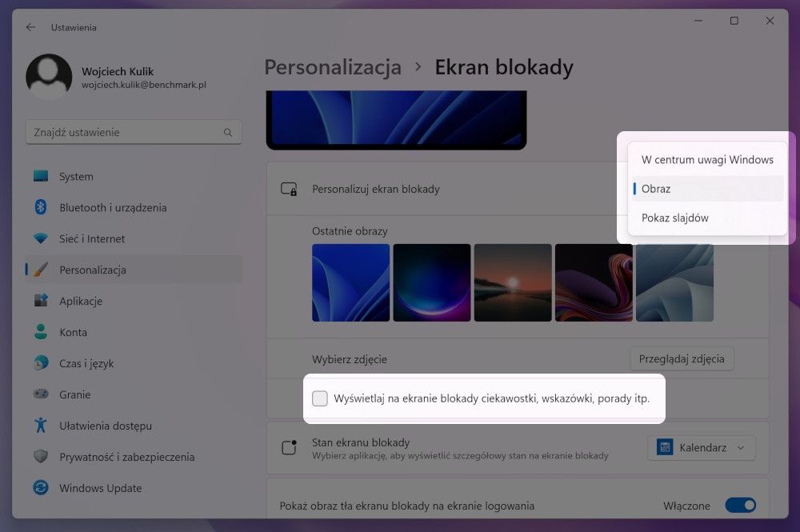Click the paintbrush Personalizacja icon
The image size is (800, 532).
41,270
